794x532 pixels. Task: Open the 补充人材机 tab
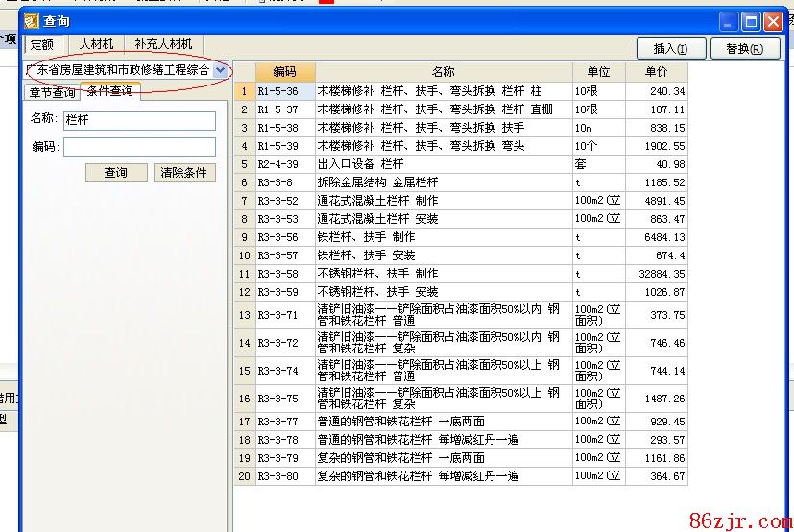click(163, 44)
